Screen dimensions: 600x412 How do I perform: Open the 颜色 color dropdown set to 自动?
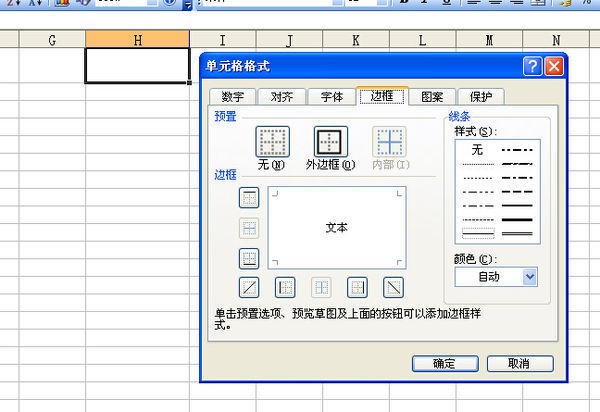click(496, 277)
